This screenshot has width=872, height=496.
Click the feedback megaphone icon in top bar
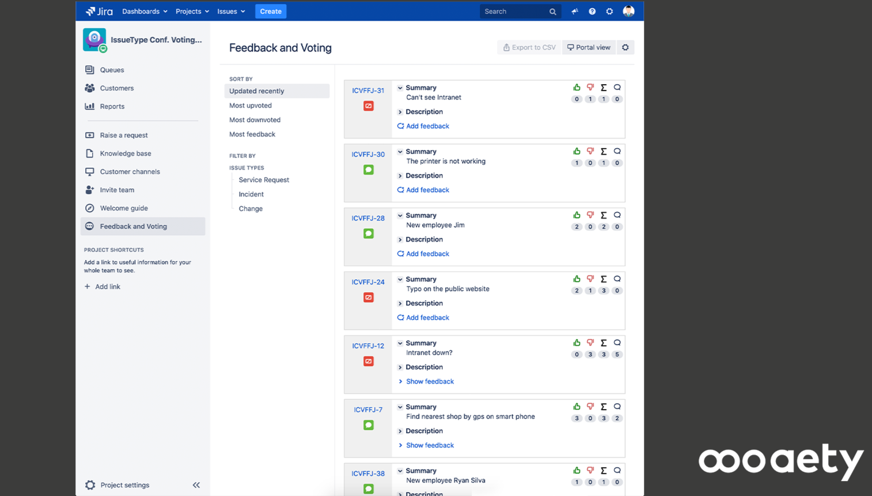574,12
